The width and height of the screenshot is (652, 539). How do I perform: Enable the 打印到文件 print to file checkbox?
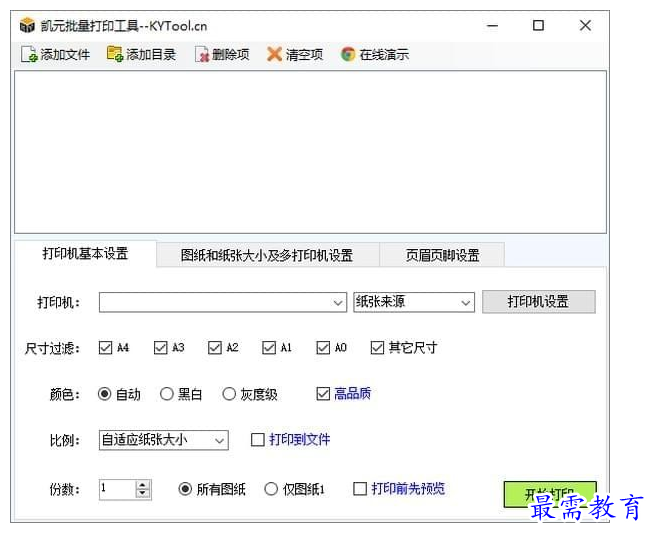point(258,440)
